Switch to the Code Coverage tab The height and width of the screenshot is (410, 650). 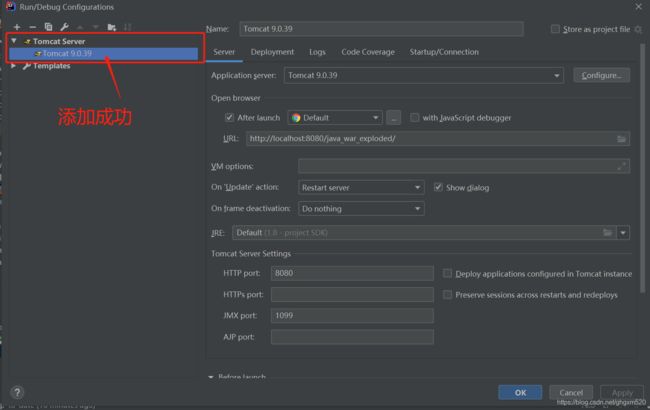click(x=368, y=52)
